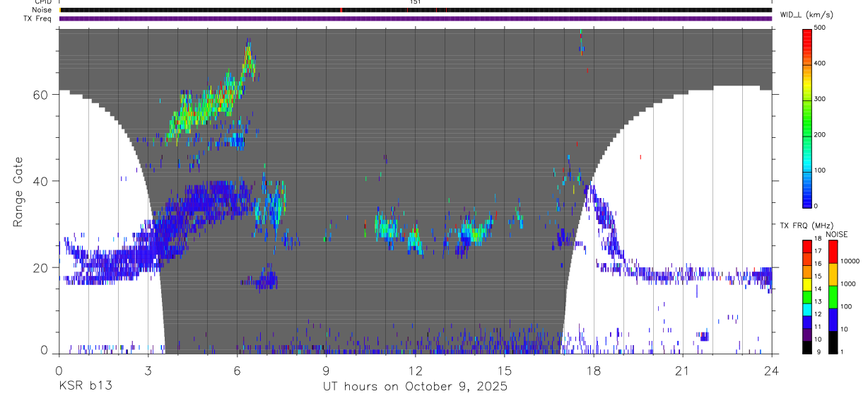Click x-axis hour tick label '6'
This screenshot has height=401, width=868.
237,370
